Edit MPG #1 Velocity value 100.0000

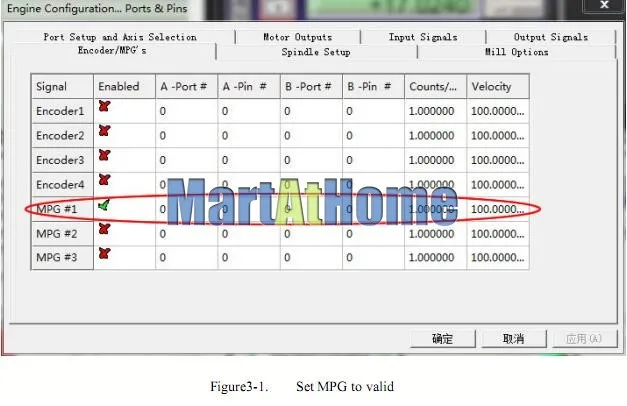498,209
